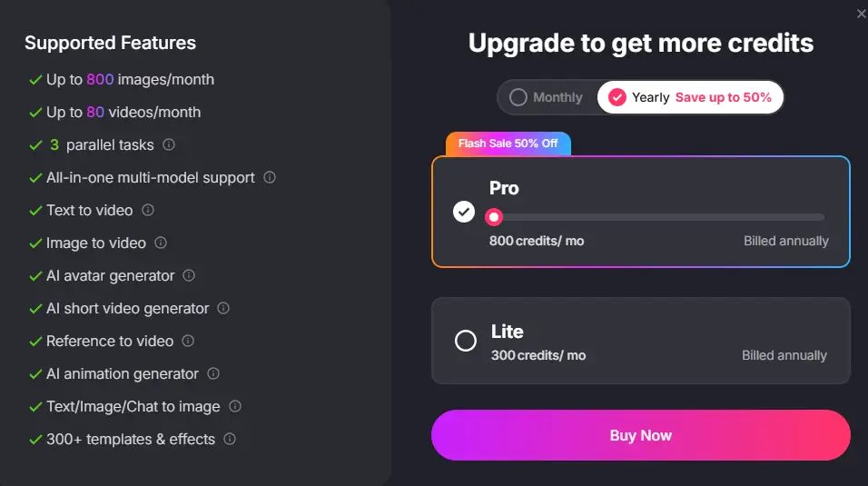The height and width of the screenshot is (486, 868).
Task: Click the Pro credits slider handle
Action: tap(493, 217)
